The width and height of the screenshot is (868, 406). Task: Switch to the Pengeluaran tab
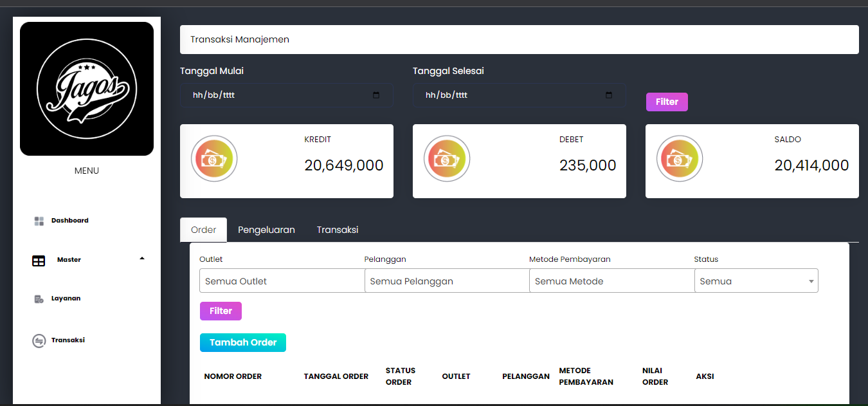click(266, 230)
